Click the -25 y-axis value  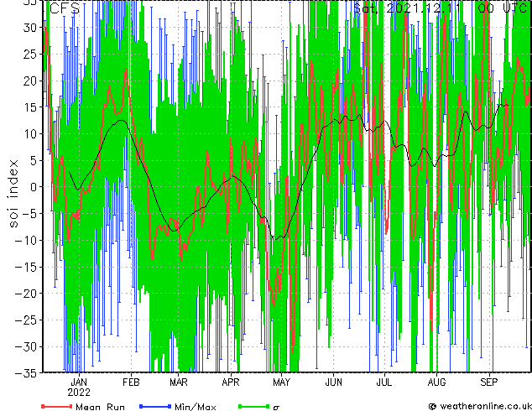pyautogui.click(x=26, y=320)
